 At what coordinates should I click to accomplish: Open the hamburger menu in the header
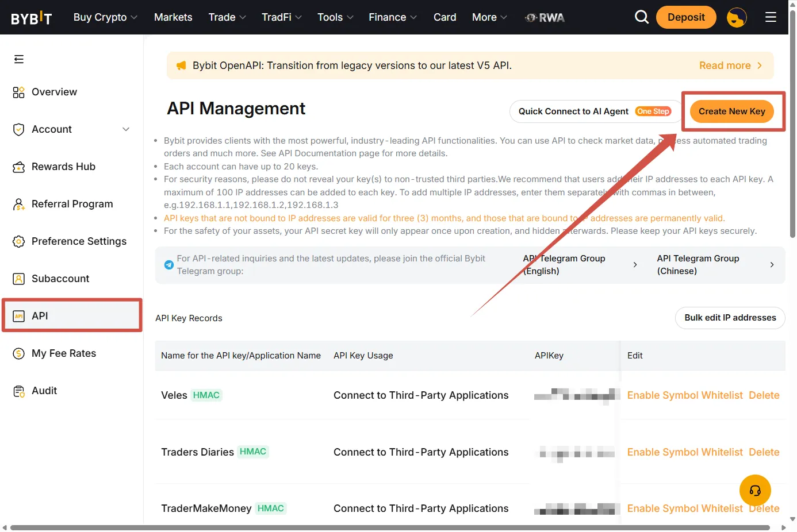(x=771, y=17)
